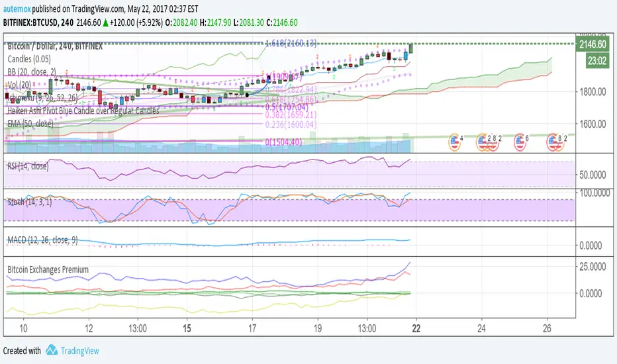Click the 50.0000 RSI axis value
Image resolution: width=617 pixels, height=364 pixels.
pyautogui.click(x=593, y=175)
